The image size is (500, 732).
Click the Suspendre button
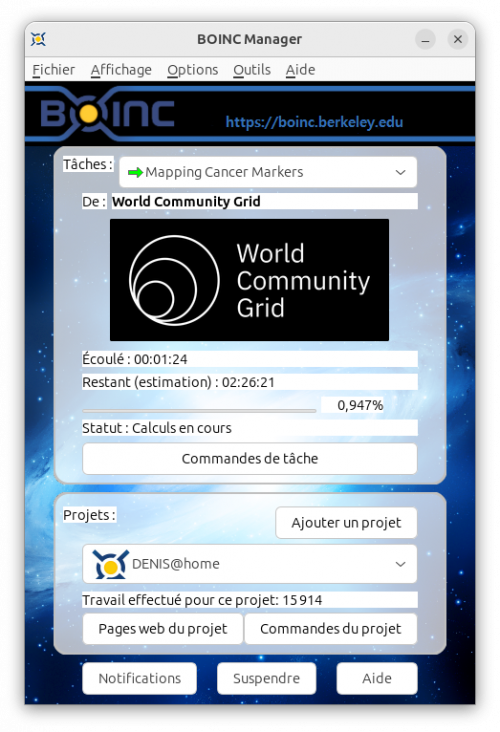(267, 678)
